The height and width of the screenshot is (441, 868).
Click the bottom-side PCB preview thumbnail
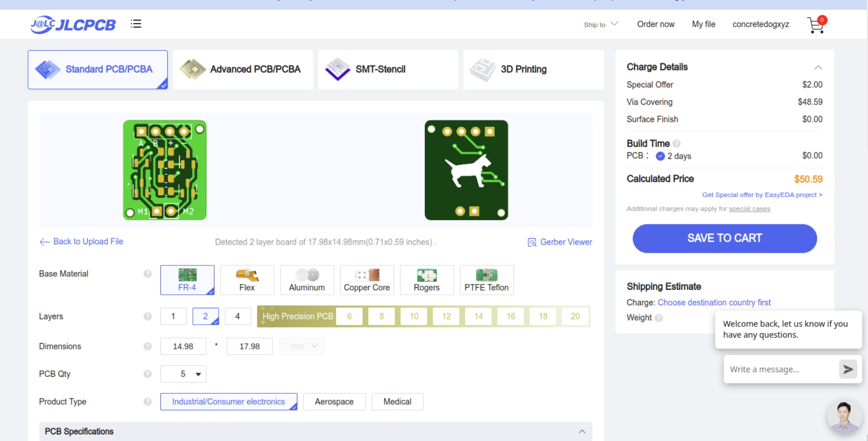pos(466,170)
